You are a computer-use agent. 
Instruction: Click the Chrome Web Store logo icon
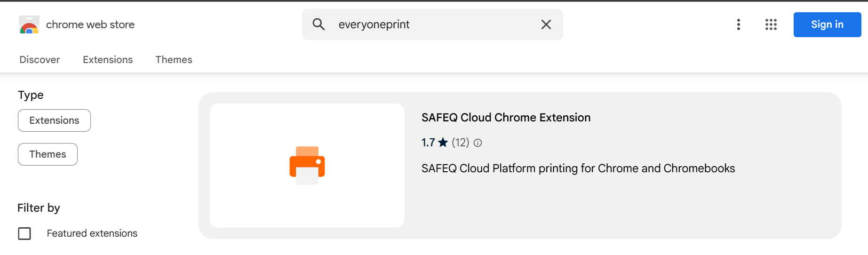point(29,24)
